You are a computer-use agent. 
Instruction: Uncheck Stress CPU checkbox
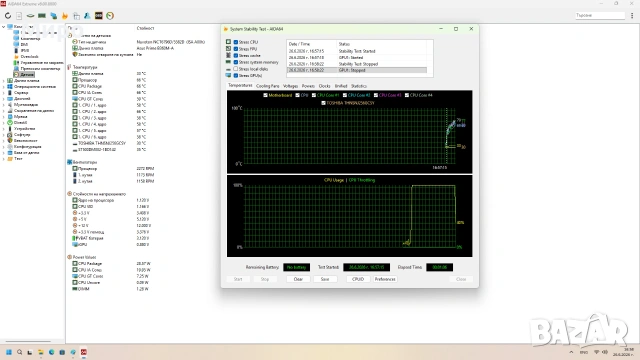pos(236,42)
